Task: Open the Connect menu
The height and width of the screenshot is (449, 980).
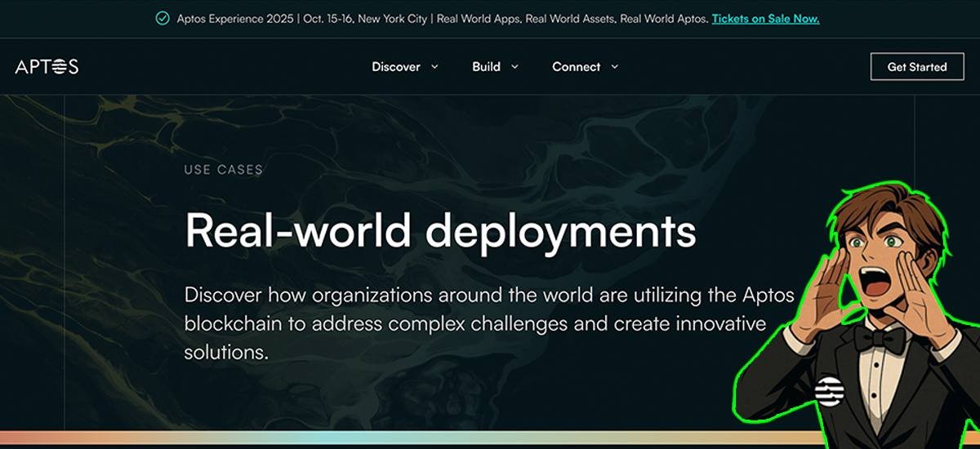Action: pyautogui.click(x=577, y=67)
